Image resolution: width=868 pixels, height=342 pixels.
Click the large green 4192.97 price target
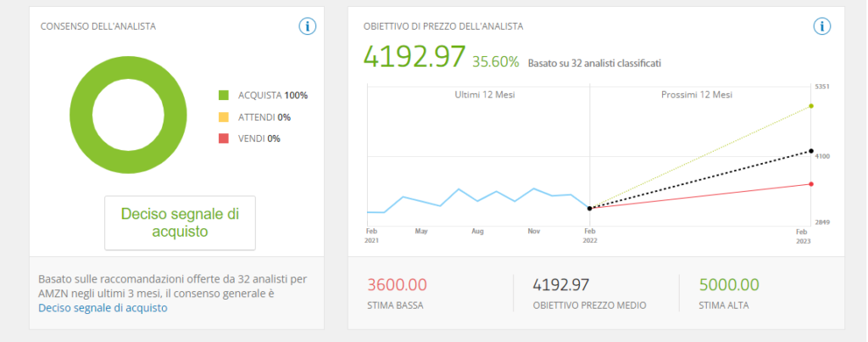point(414,57)
